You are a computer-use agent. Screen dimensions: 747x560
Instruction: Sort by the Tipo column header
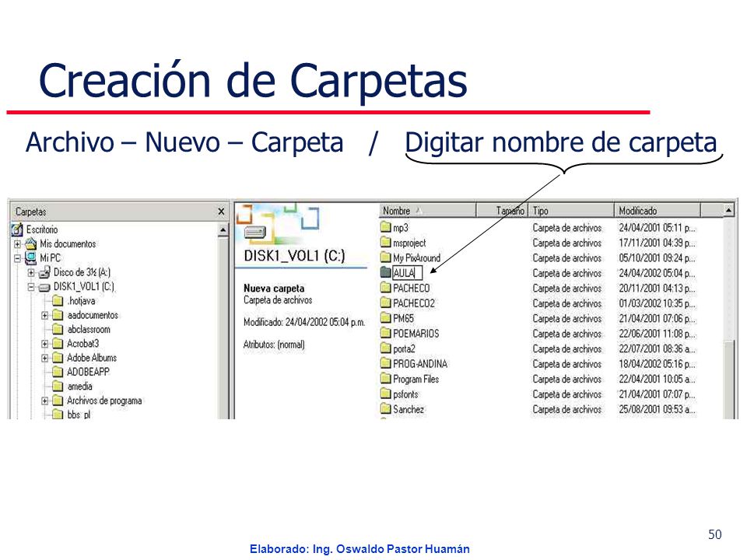click(x=571, y=211)
